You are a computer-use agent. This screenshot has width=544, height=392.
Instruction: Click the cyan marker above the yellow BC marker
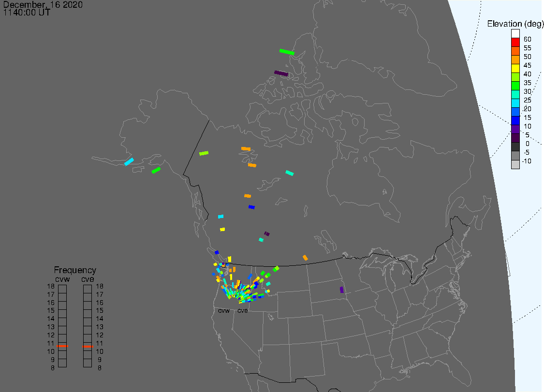pos(221,217)
